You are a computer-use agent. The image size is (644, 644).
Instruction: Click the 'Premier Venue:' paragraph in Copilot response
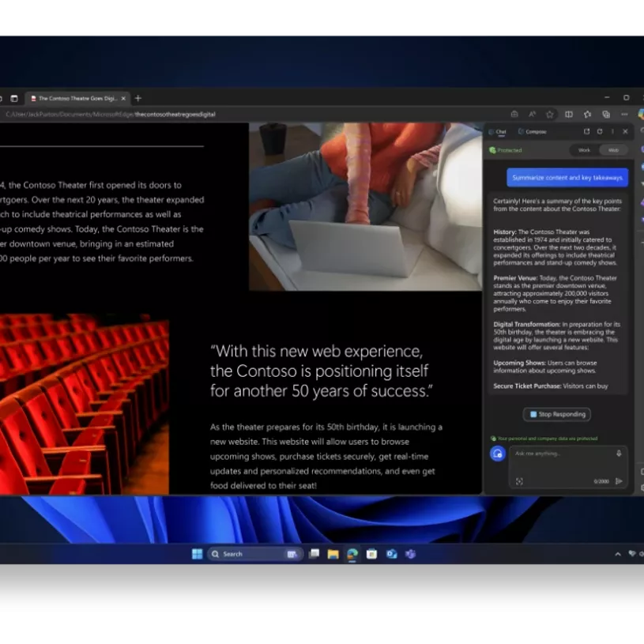(555, 294)
